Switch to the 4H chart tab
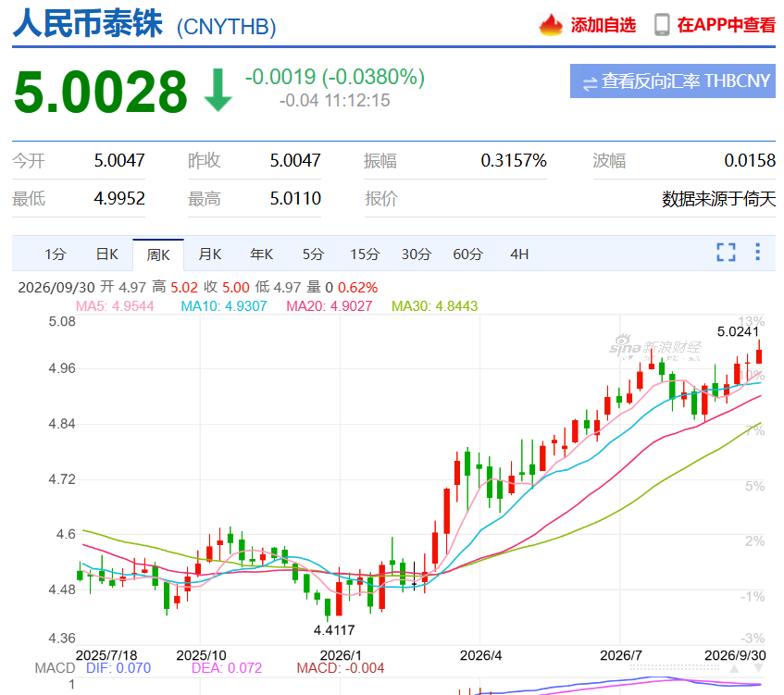The width and height of the screenshot is (784, 695). point(519,254)
